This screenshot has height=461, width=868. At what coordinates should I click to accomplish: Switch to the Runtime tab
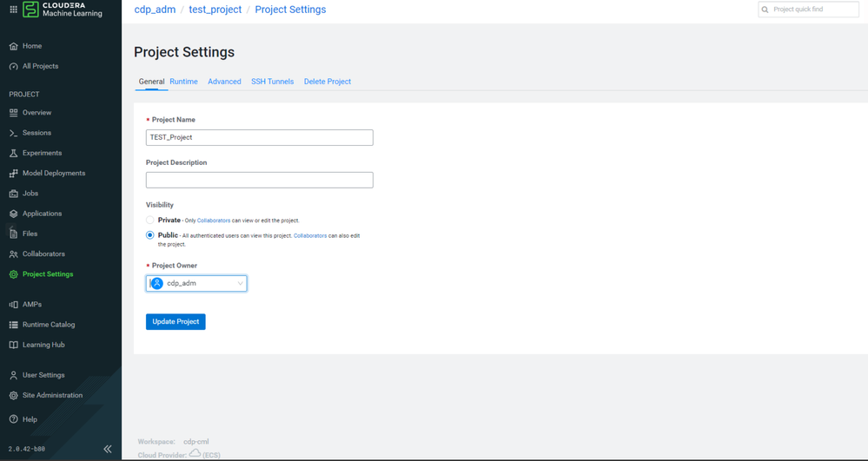coord(184,82)
